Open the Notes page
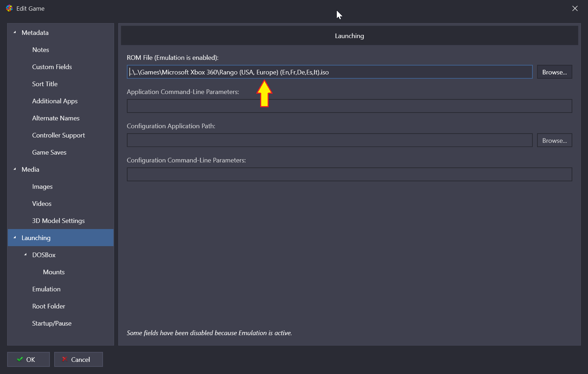 pos(41,50)
